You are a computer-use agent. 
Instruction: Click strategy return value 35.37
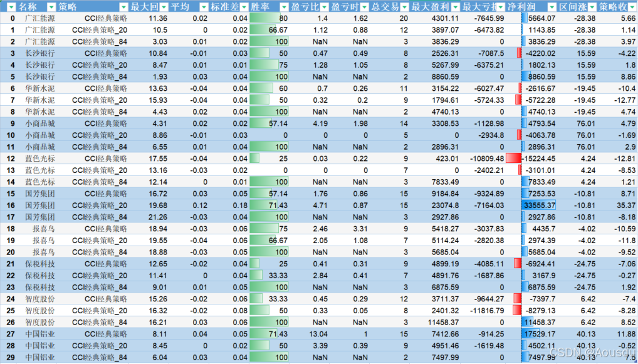tap(627, 205)
